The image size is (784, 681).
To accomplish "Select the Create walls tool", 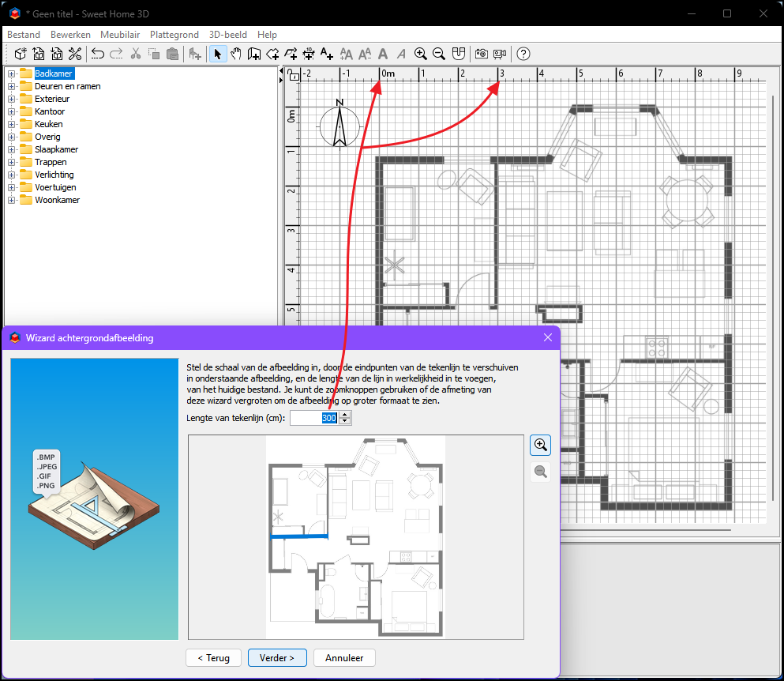I will [254, 54].
